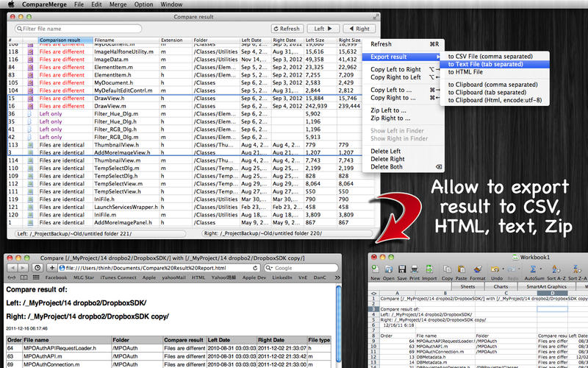The image size is (588, 368).
Task: Open the Apple Dev bookmark
Action: (254, 277)
